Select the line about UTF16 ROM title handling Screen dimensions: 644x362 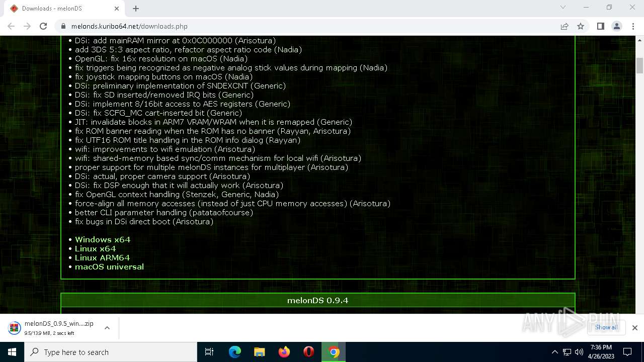188,140
